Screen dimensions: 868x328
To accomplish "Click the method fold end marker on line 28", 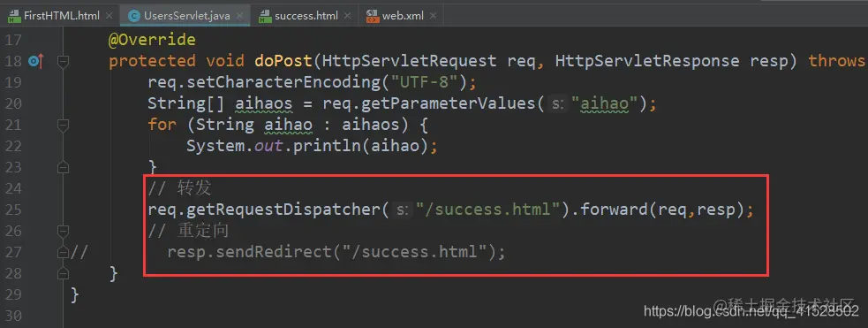I will click(63, 272).
